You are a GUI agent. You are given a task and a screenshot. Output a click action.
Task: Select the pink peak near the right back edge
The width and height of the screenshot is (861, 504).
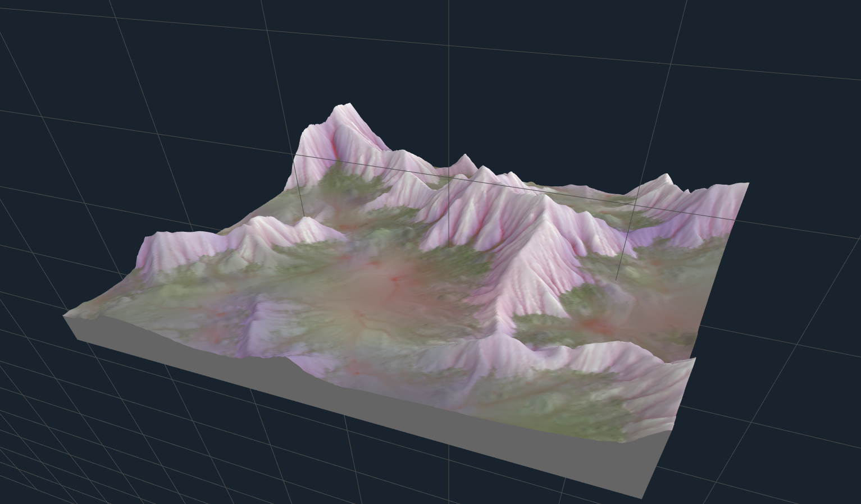click(x=664, y=178)
